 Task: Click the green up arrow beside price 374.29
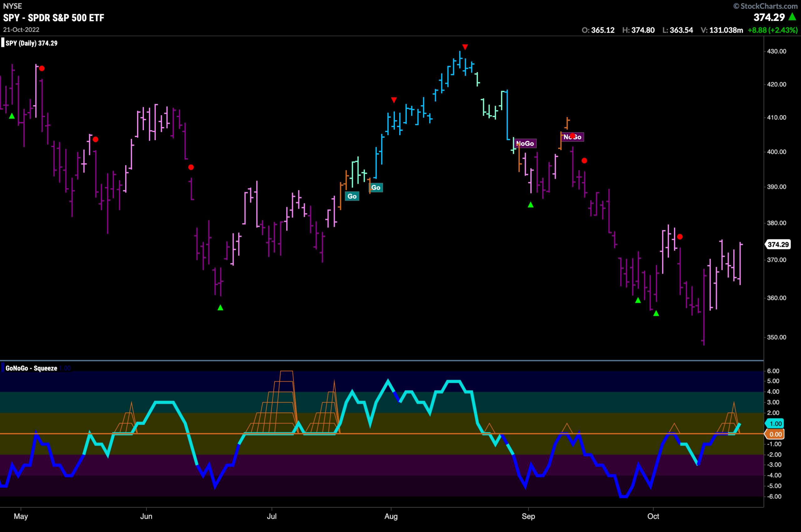(x=793, y=16)
